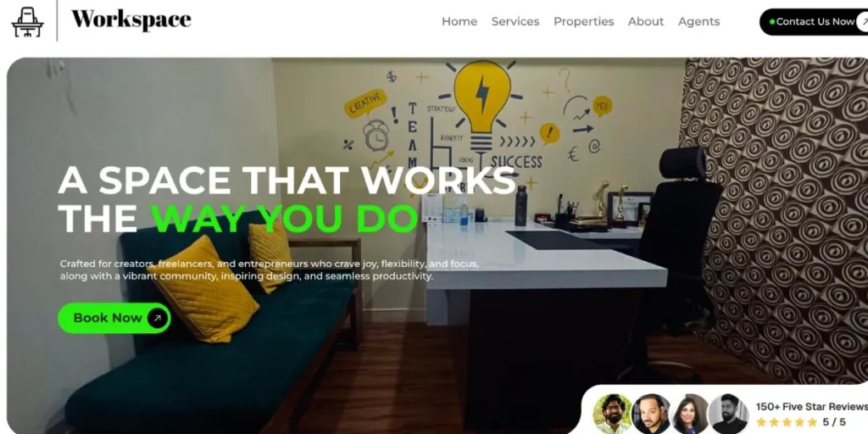Open the Properties nav link
Viewport: 868px width, 434px height.
point(583,21)
